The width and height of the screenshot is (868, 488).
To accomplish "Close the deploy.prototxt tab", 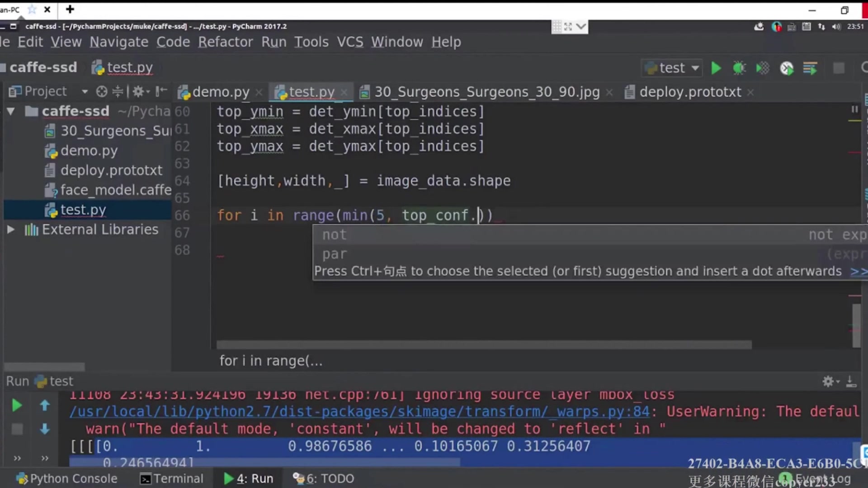I will tap(750, 93).
